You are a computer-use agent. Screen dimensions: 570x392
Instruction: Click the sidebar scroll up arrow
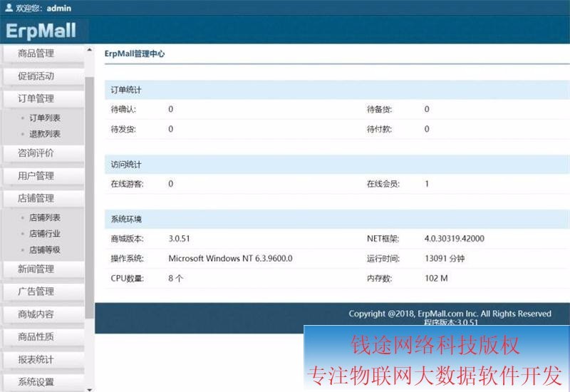pyautogui.click(x=90, y=49)
